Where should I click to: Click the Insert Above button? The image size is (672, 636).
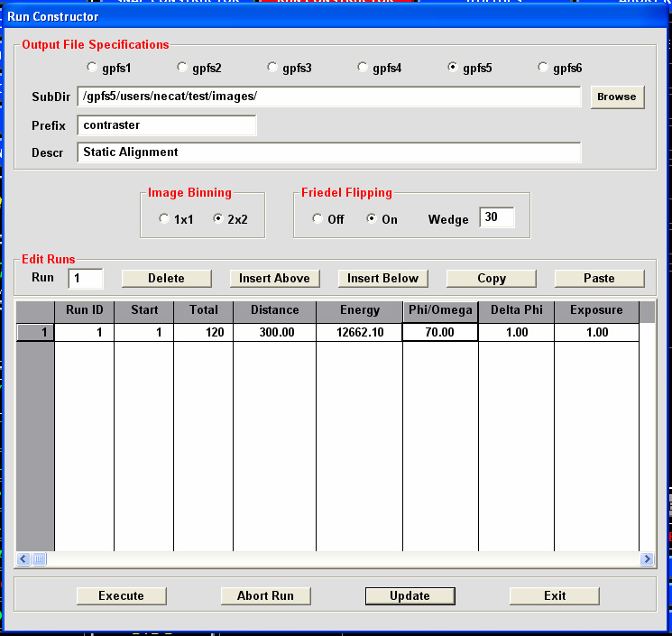274,278
